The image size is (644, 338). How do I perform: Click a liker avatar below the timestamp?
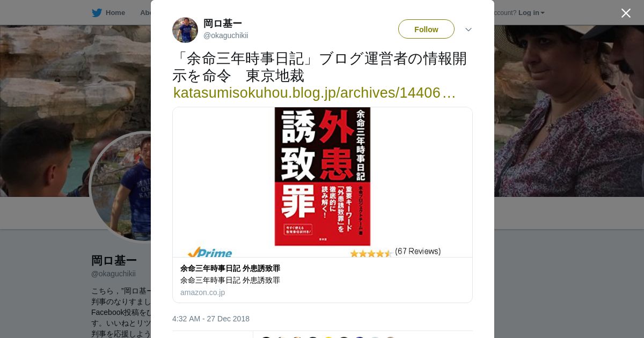pyautogui.click(x=266, y=337)
